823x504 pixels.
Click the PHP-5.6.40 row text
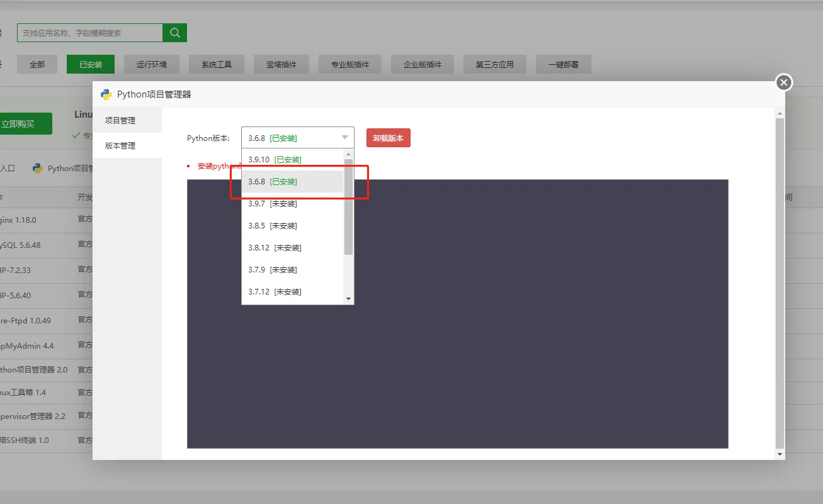coord(15,295)
